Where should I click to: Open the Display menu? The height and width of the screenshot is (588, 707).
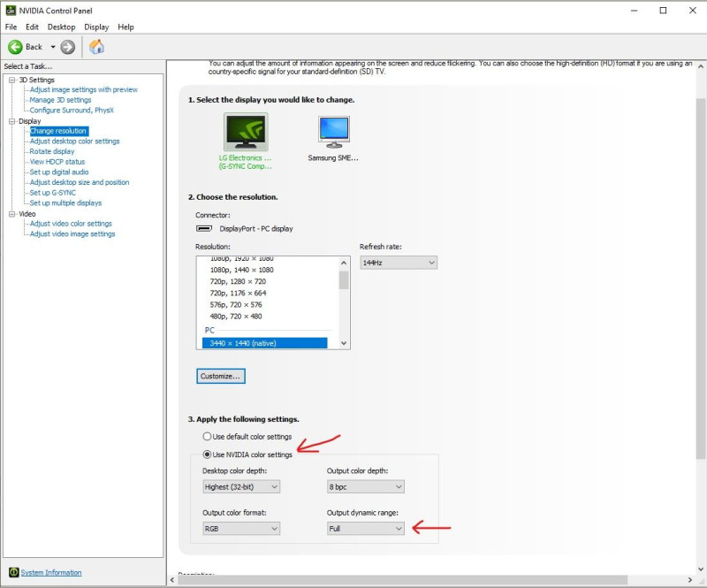[96, 27]
